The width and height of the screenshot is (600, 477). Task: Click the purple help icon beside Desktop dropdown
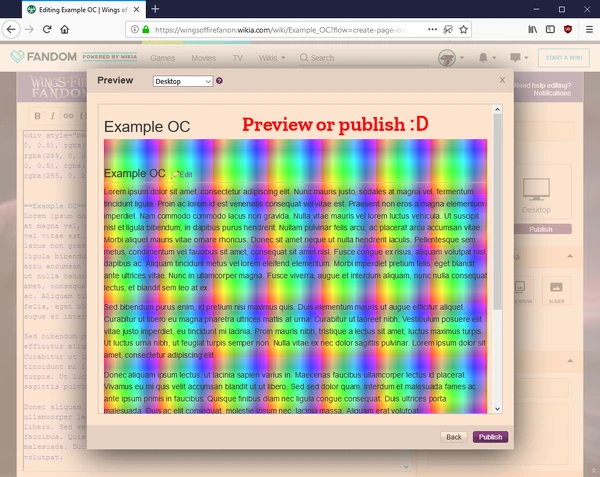(x=219, y=81)
